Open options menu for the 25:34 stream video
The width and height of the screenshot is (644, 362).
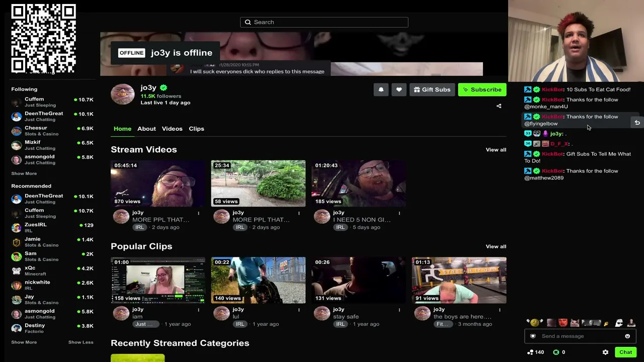[299, 213]
